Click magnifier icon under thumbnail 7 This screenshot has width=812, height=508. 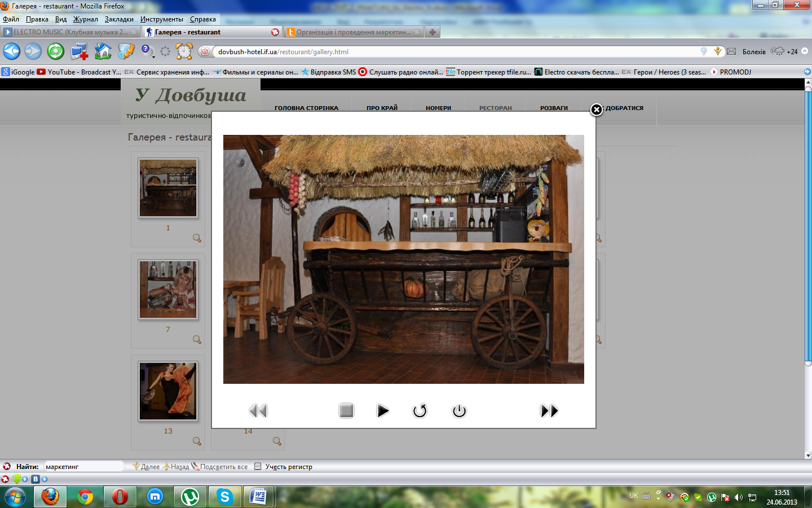[x=197, y=340]
